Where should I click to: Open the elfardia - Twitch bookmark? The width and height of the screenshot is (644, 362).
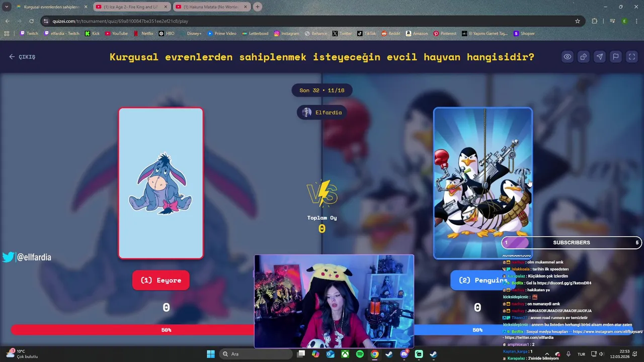coord(61,34)
